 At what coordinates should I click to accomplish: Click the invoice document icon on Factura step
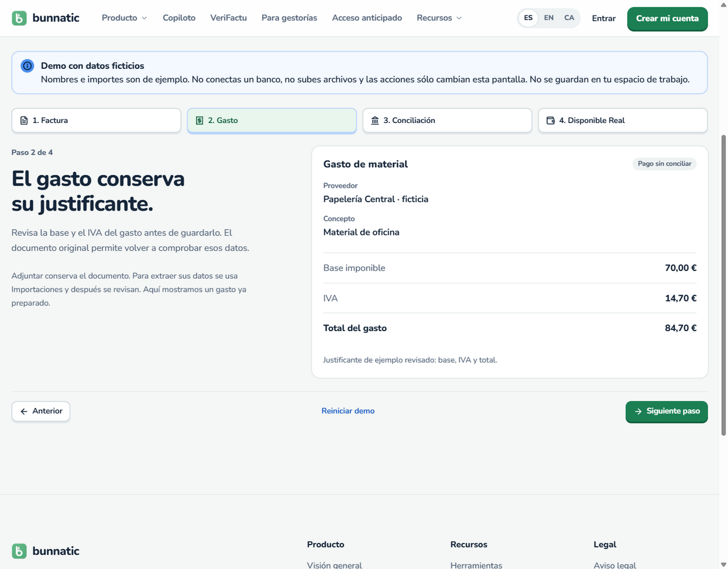[24, 121]
